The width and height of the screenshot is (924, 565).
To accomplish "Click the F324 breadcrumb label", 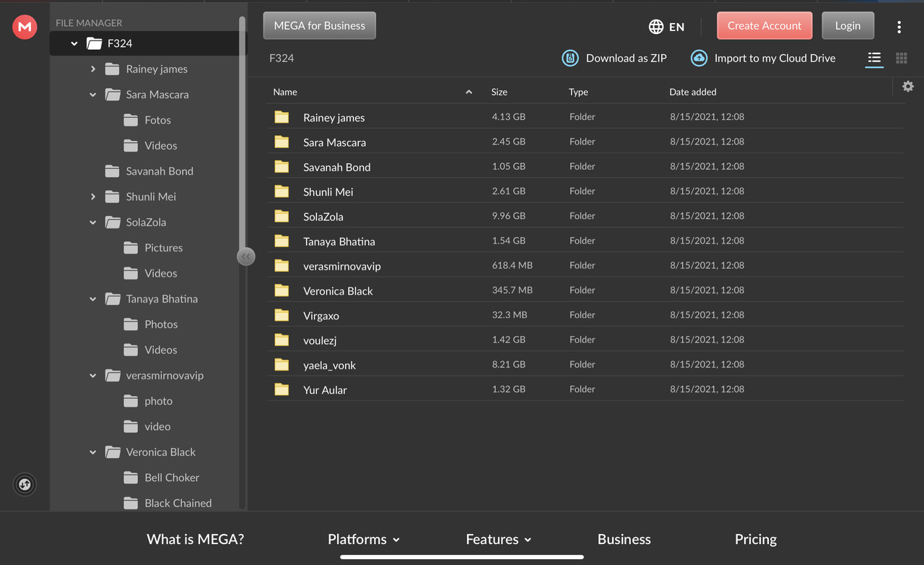I will (x=282, y=58).
